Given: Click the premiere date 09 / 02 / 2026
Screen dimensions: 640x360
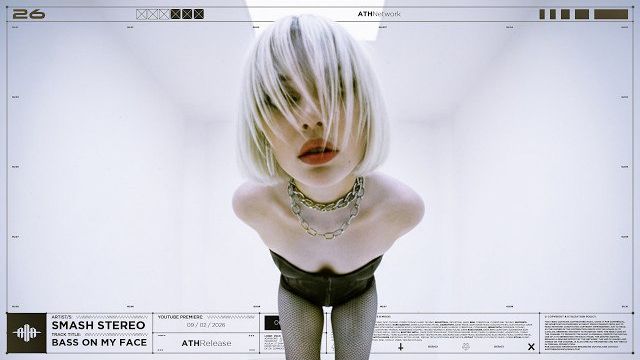Looking at the screenshot, I should tap(206, 325).
